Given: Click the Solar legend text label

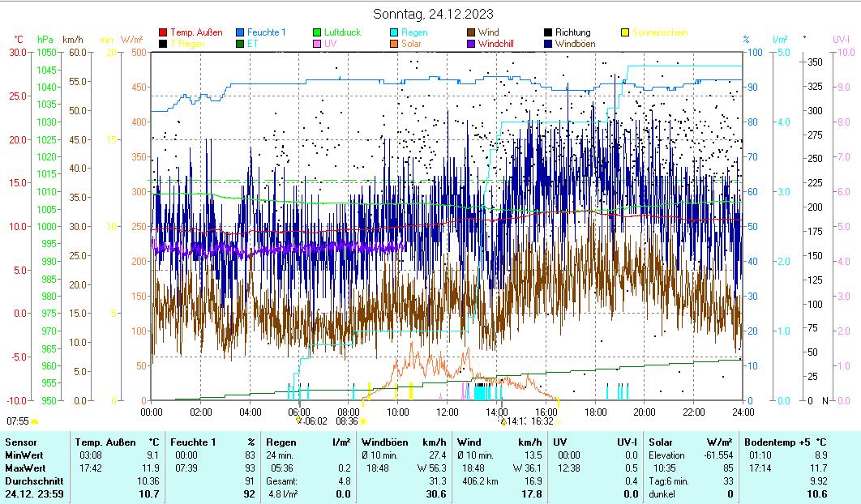Looking at the screenshot, I should point(411,44).
